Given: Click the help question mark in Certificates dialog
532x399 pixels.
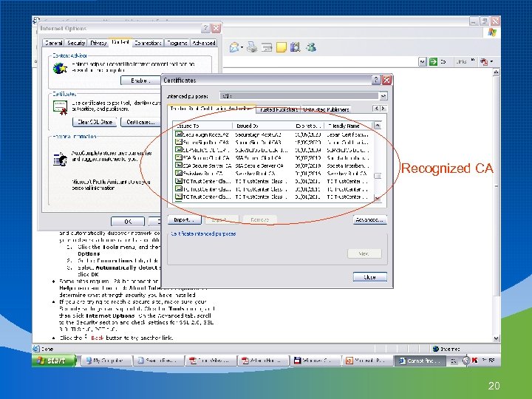Looking at the screenshot, I should pos(376,80).
